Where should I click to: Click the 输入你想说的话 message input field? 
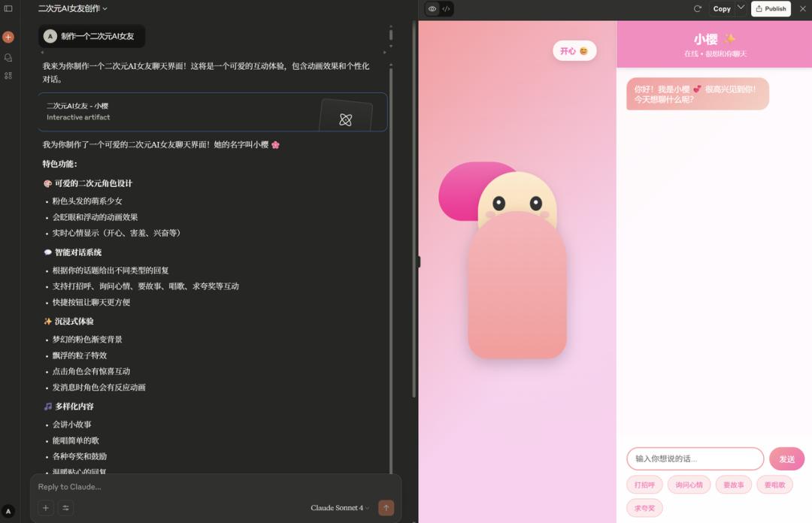tap(693, 458)
